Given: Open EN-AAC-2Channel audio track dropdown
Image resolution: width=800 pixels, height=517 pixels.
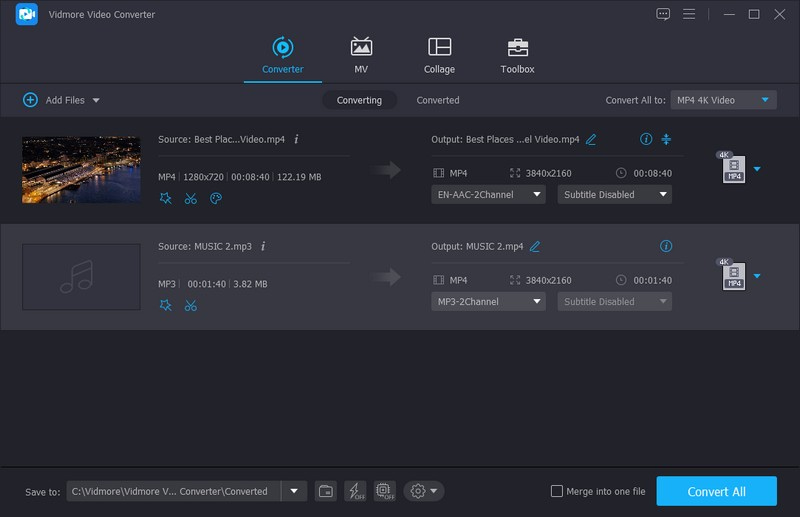Looking at the screenshot, I should pos(488,194).
